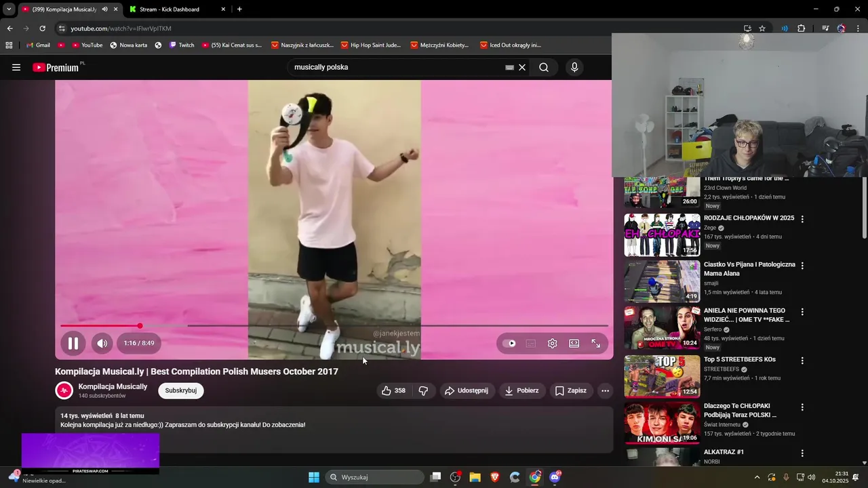The image size is (868, 488).
Task: Open Discord from the taskbar
Action: (x=555, y=477)
